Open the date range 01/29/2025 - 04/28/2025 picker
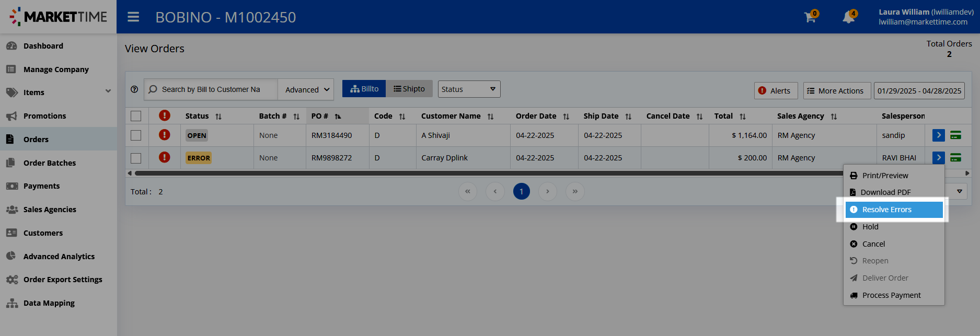 [x=919, y=90]
